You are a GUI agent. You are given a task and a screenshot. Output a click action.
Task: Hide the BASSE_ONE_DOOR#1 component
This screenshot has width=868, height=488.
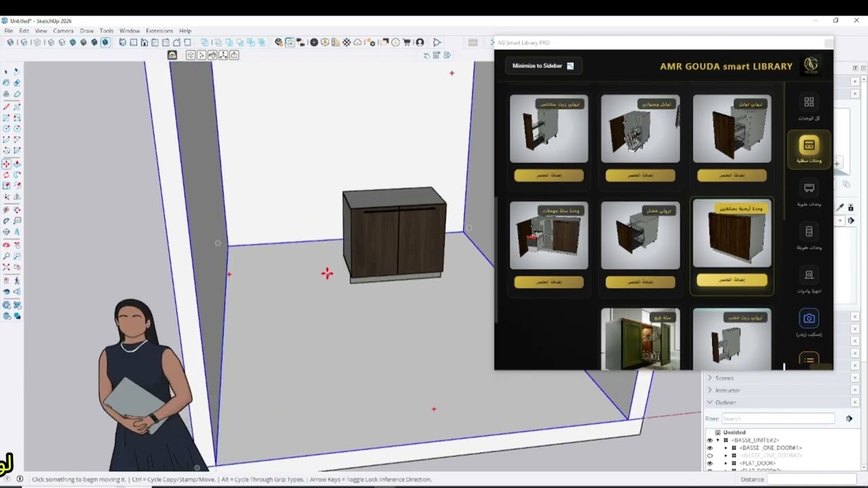click(709, 448)
